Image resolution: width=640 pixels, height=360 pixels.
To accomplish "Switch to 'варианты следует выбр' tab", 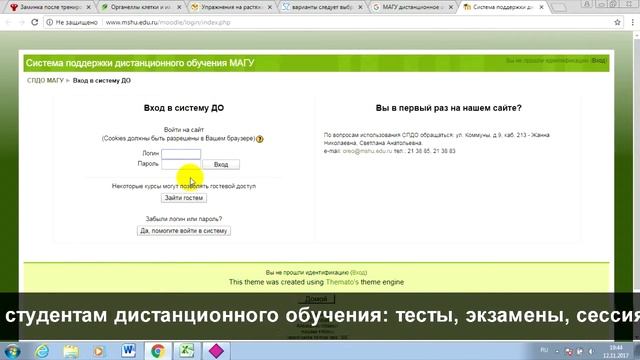I will (322, 7).
